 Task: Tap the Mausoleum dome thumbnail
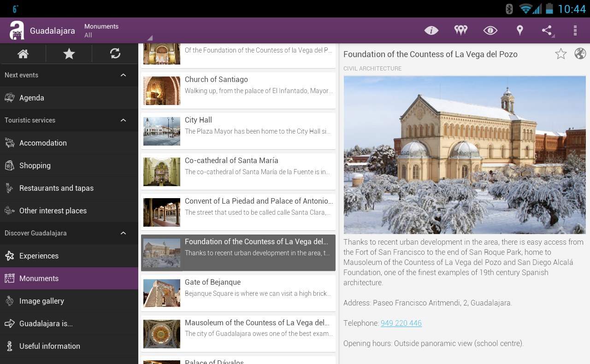(162, 334)
